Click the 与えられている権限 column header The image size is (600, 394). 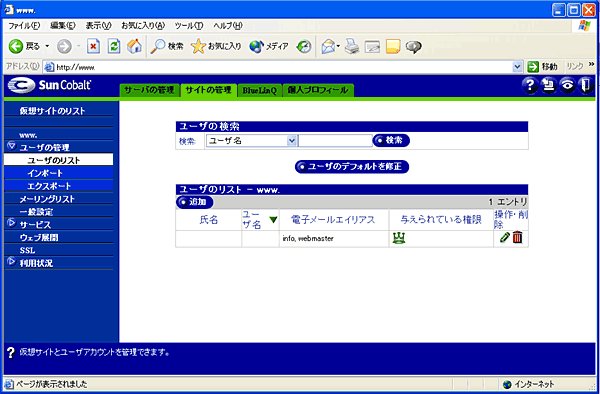click(x=441, y=220)
